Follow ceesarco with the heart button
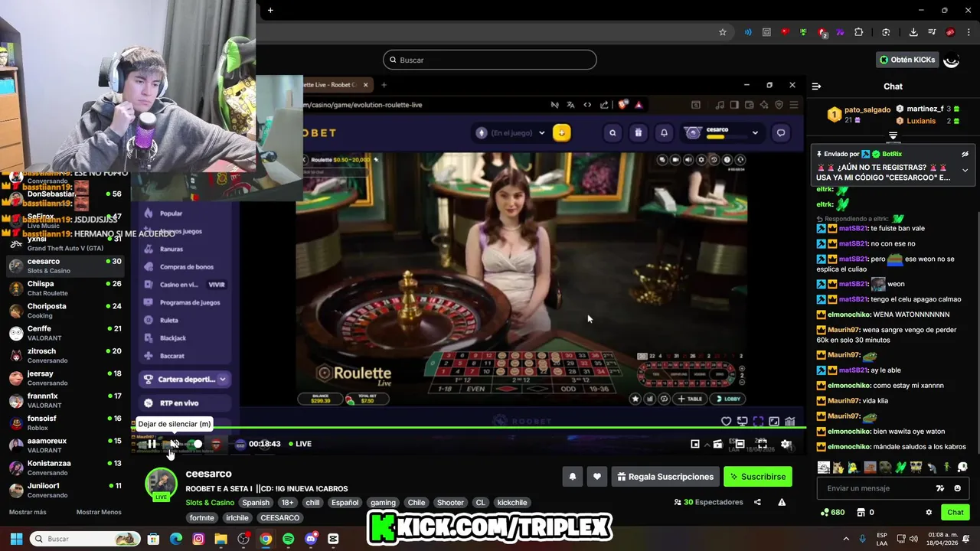 (597, 477)
